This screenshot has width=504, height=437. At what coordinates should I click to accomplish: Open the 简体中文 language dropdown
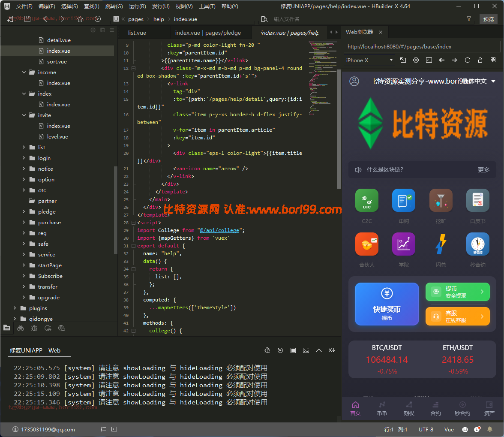point(479,81)
